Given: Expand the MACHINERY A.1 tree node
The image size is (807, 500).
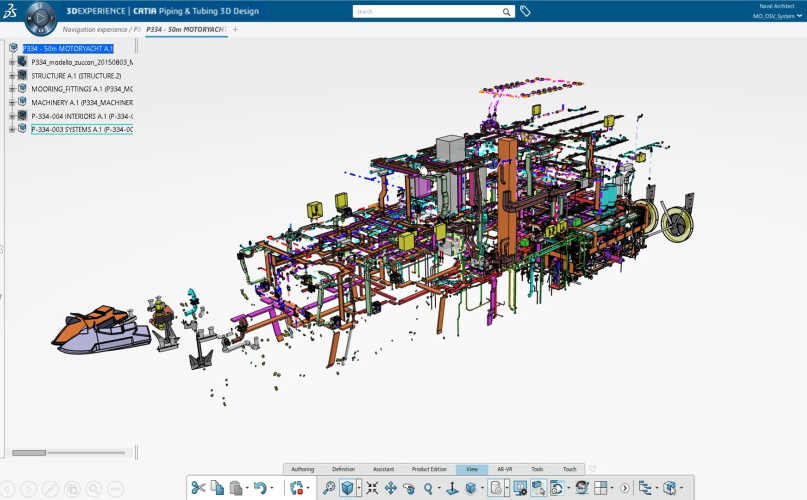Looking at the screenshot, I should (x=12, y=102).
